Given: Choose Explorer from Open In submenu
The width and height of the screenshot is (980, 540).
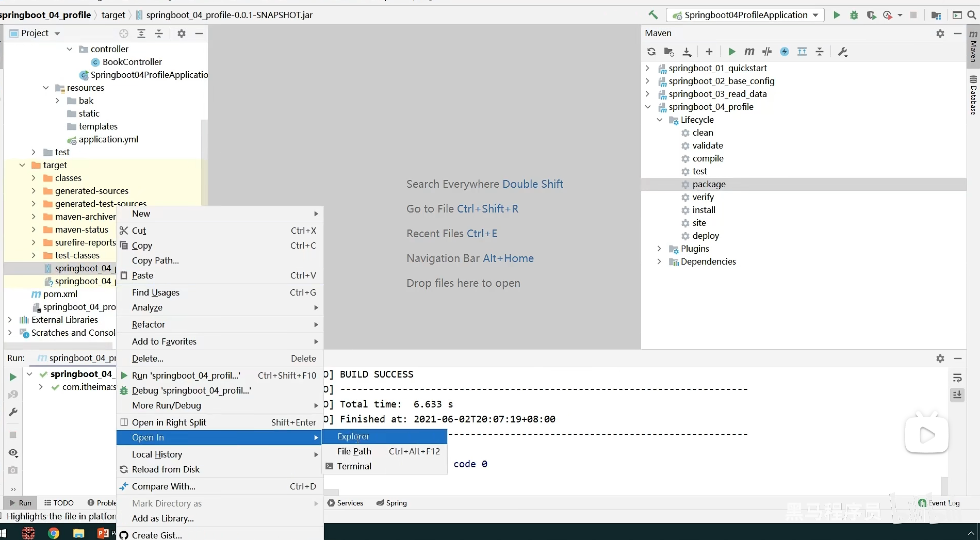Looking at the screenshot, I should (x=353, y=436).
